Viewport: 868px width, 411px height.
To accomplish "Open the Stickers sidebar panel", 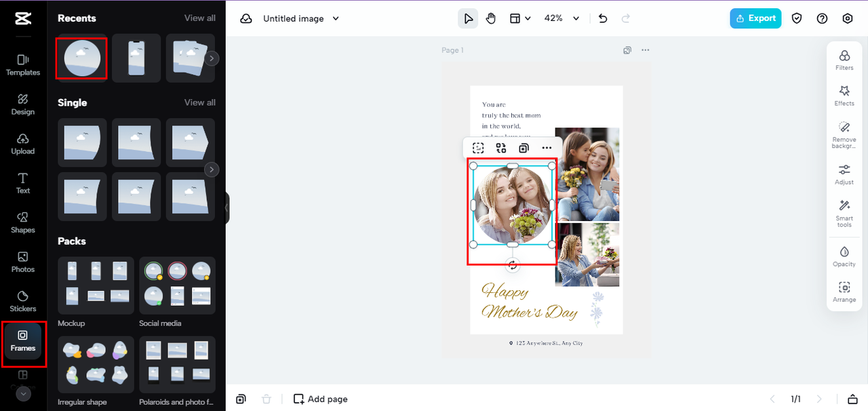I will (x=23, y=300).
